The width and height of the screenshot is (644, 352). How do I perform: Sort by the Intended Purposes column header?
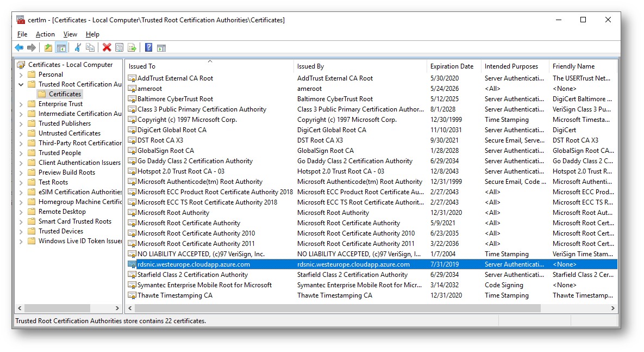(515, 66)
